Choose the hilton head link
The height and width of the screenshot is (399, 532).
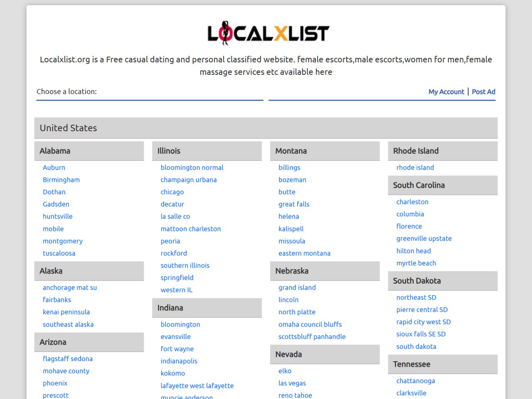pyautogui.click(x=414, y=251)
